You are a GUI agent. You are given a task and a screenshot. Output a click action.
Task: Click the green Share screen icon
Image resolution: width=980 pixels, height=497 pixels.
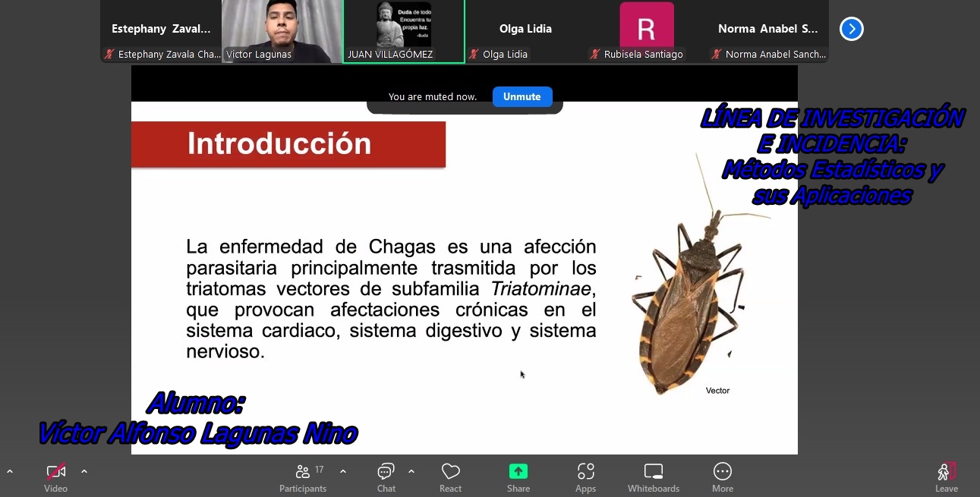tap(518, 472)
